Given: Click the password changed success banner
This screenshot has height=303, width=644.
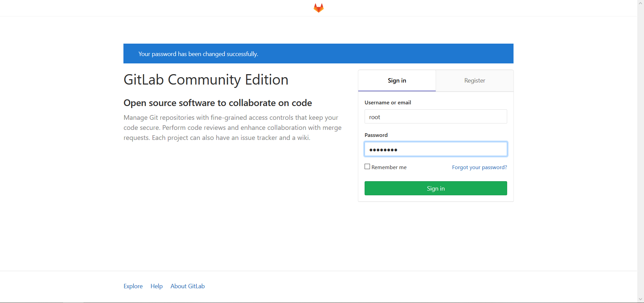Looking at the screenshot, I should click(318, 53).
